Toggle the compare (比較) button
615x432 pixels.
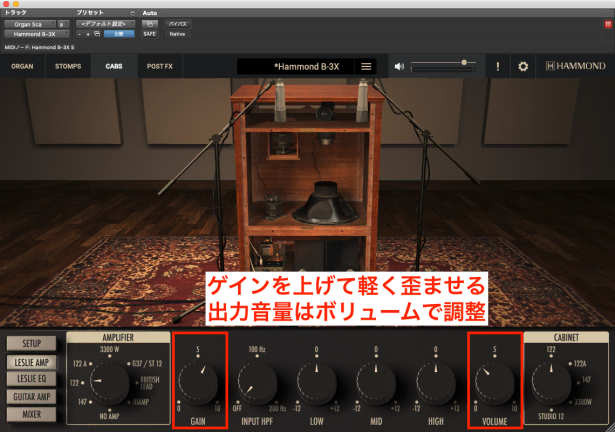[x=119, y=34]
